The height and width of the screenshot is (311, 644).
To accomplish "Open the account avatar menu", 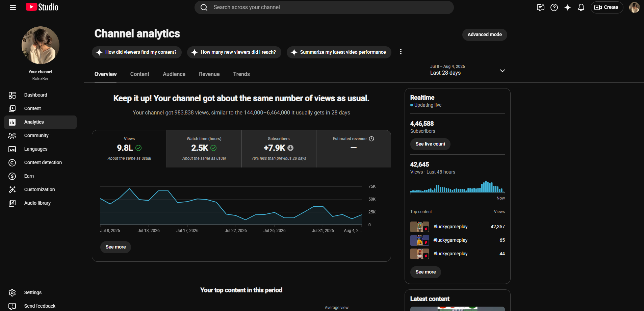I will (x=634, y=7).
